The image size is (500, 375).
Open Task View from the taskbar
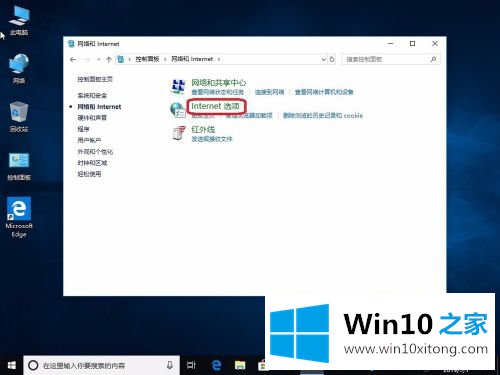[x=191, y=365]
